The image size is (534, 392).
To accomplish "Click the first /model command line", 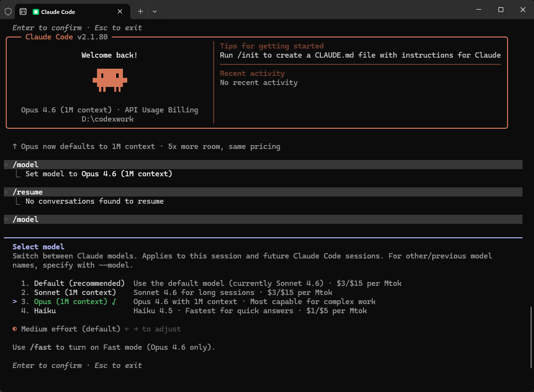I will coord(263,164).
